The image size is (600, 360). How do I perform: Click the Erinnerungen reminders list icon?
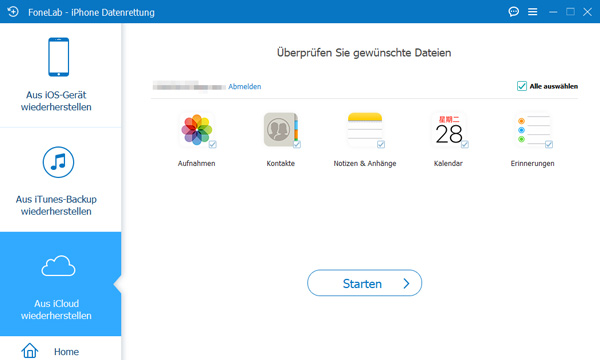pos(533,130)
